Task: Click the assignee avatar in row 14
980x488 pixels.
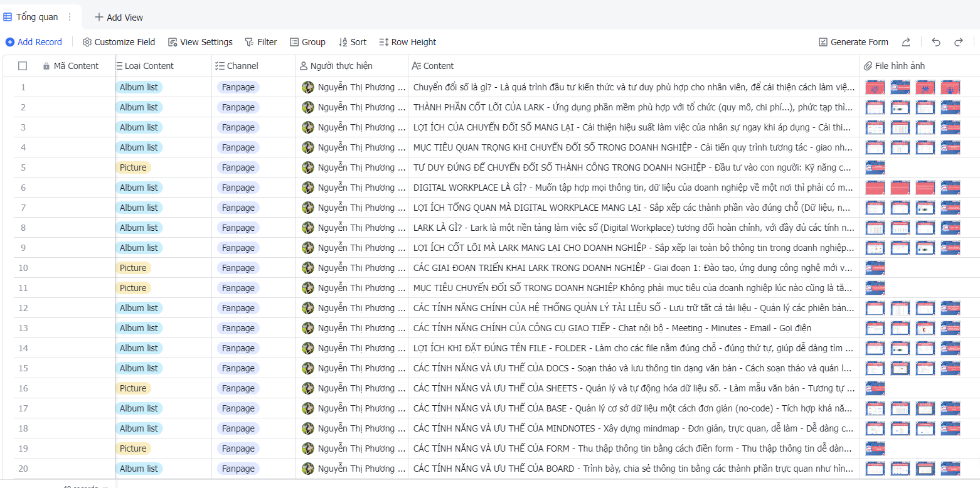Action: pos(307,348)
